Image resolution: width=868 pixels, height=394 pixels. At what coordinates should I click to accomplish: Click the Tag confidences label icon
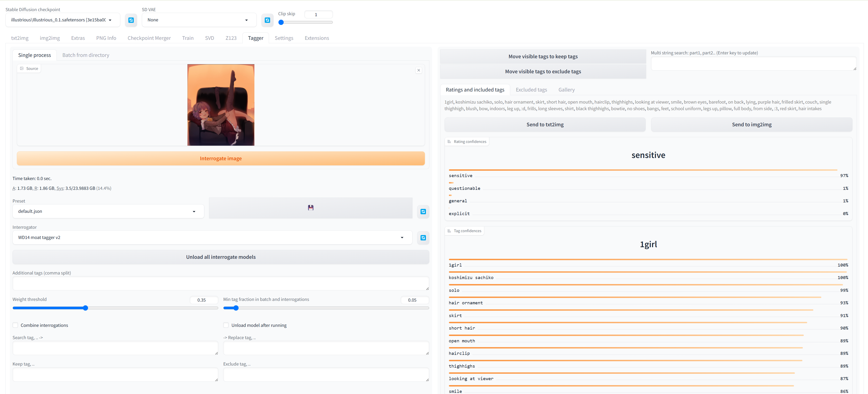[449, 231]
